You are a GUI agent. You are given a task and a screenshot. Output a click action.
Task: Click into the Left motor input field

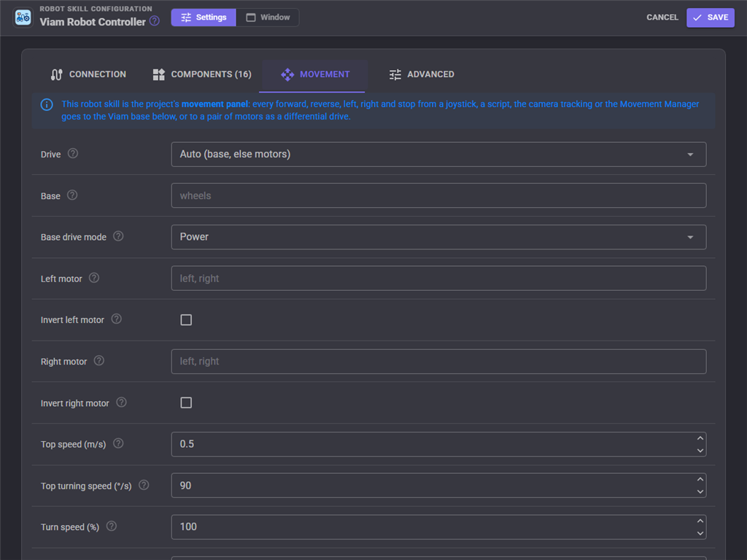click(x=438, y=279)
